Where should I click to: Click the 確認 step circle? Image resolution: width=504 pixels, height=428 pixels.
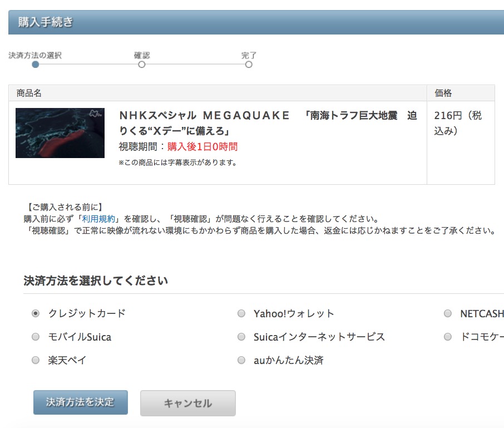[x=142, y=65]
